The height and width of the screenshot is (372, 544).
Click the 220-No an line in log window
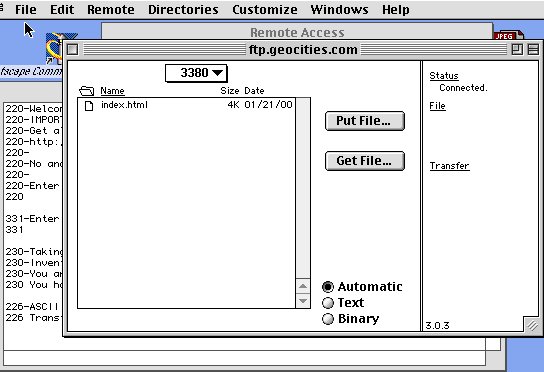coord(34,164)
